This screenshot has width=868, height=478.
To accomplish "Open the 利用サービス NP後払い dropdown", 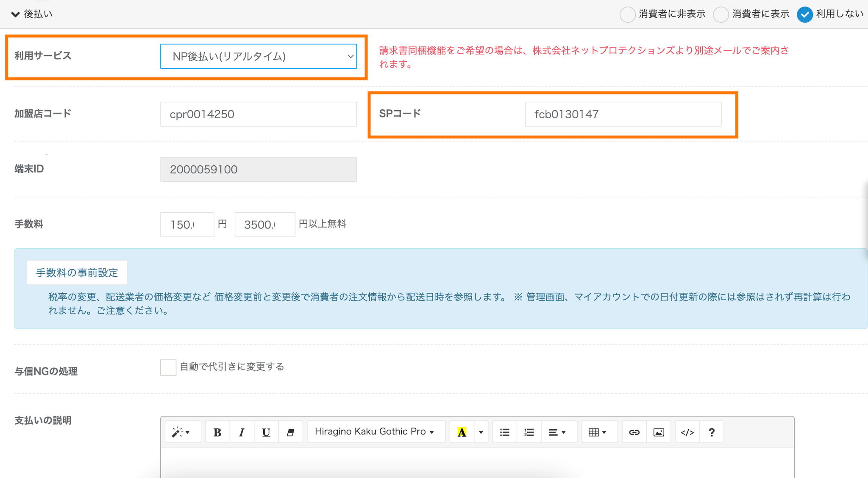I will pos(259,56).
